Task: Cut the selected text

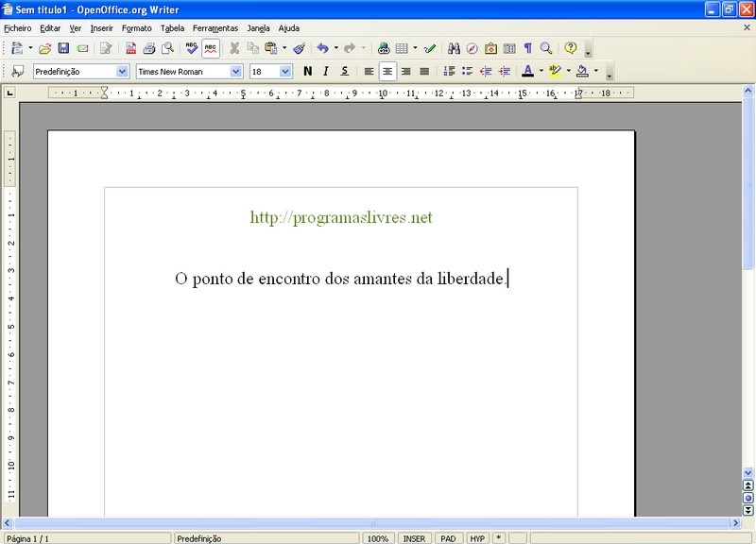Action: 234,46
